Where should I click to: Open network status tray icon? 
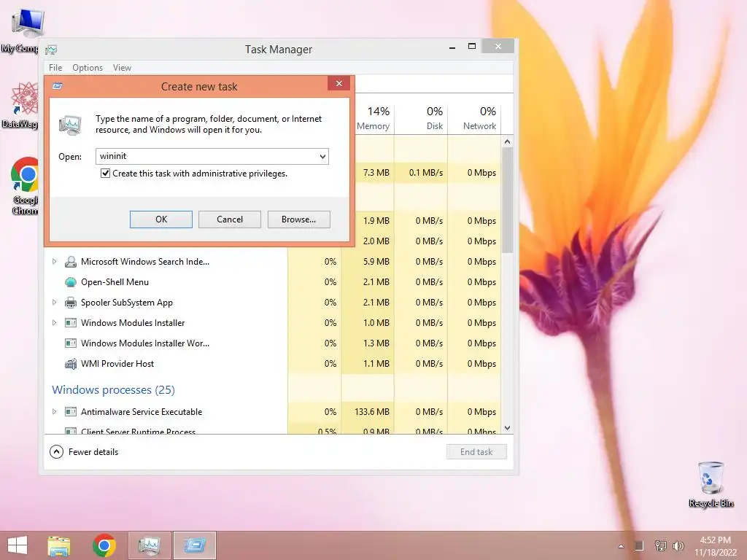point(660,545)
